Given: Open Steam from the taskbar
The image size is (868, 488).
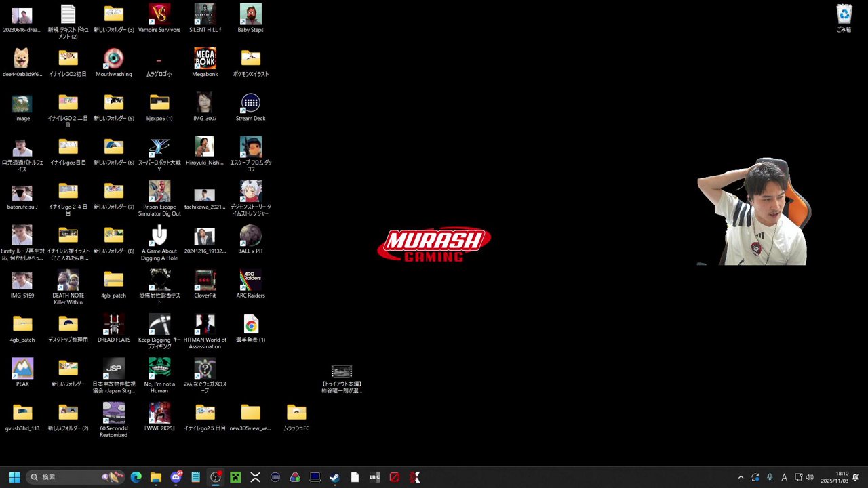Looking at the screenshot, I should (334, 477).
